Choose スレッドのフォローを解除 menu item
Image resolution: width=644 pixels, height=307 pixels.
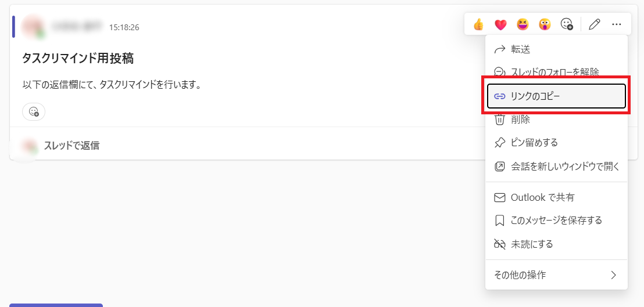click(x=556, y=73)
